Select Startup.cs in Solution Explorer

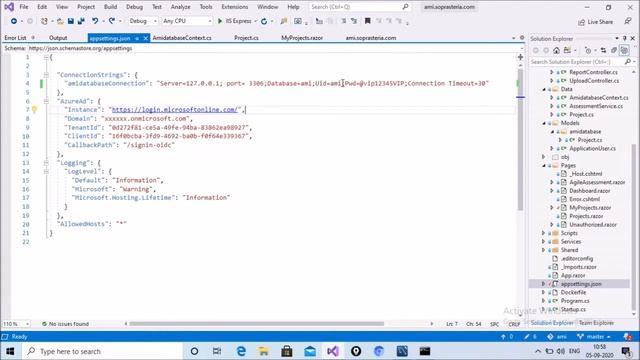coord(573,309)
